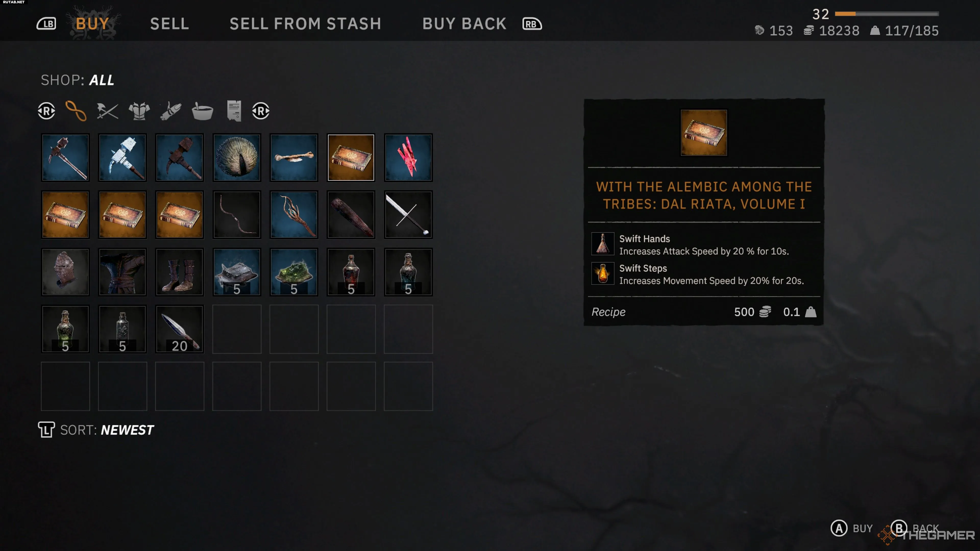
Task: Select the highlighted recipe book in first row
Action: pyautogui.click(x=351, y=157)
